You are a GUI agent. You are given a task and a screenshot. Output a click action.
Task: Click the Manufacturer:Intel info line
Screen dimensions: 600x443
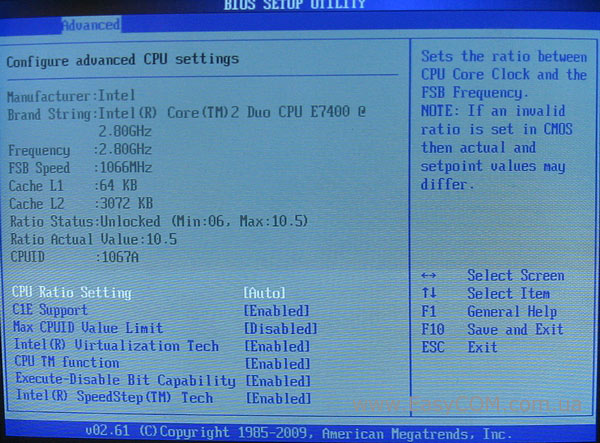point(71,96)
